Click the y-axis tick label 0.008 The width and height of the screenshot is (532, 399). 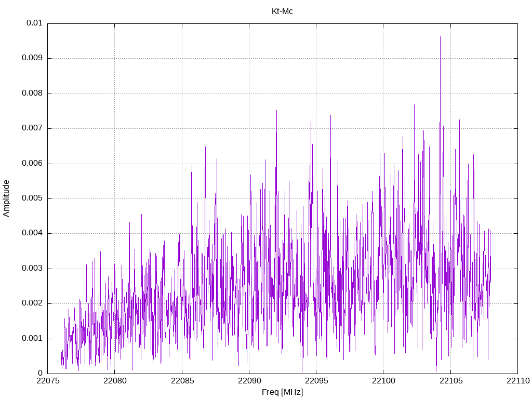pyautogui.click(x=32, y=94)
